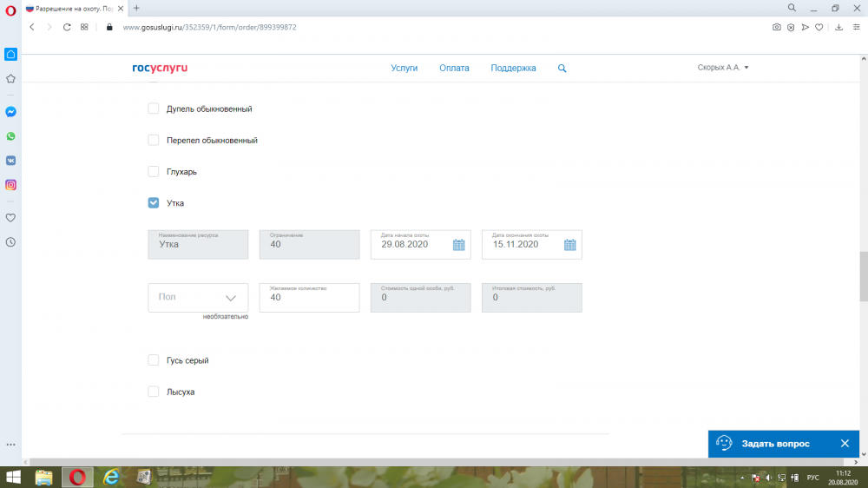Open history clock in sidebar
The image size is (868, 488).
tap(10, 242)
